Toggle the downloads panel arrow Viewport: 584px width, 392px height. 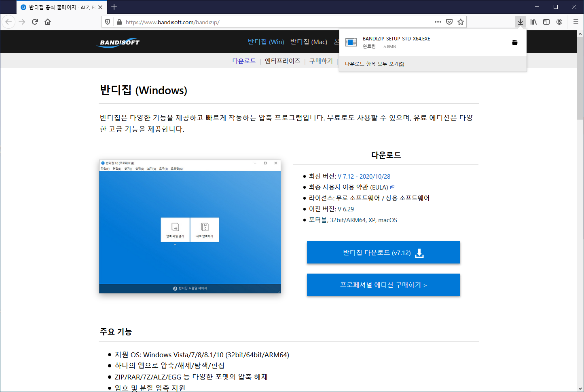coord(521,22)
